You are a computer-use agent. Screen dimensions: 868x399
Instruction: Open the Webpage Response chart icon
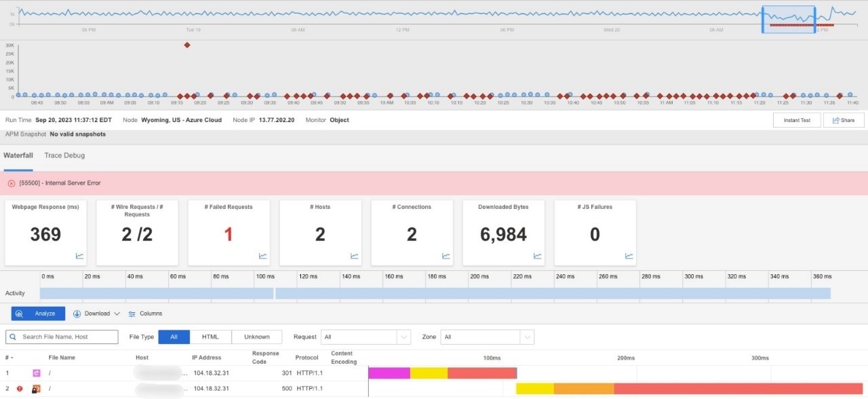point(79,256)
